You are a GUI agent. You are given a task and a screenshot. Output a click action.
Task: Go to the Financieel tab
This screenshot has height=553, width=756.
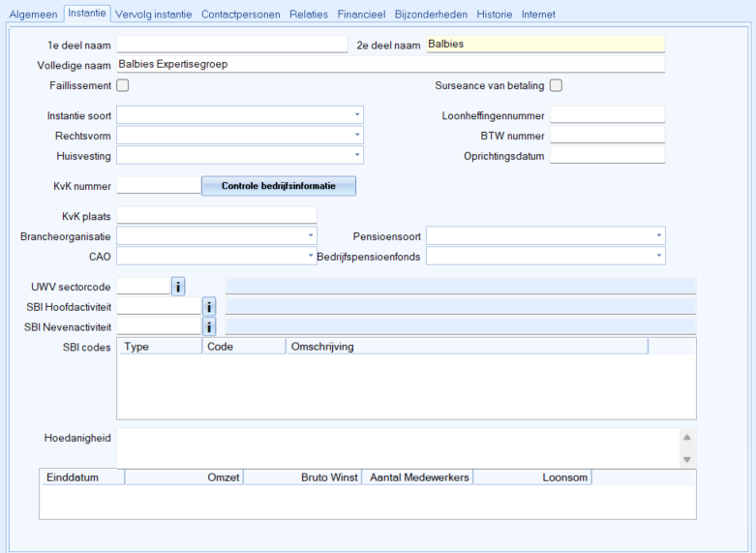[362, 15]
